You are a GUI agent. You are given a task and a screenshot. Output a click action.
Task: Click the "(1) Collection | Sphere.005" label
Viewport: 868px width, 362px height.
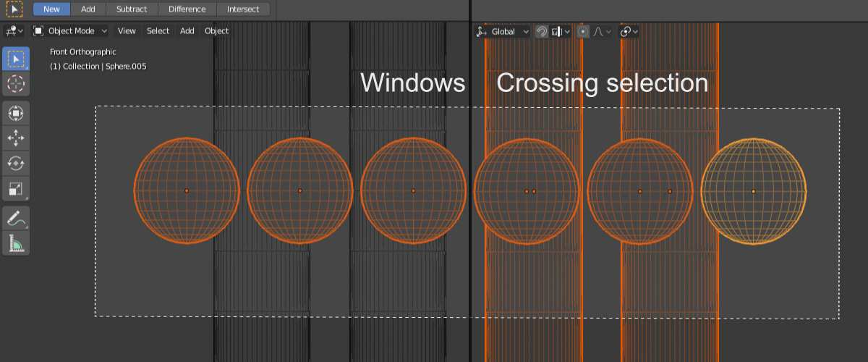tap(98, 67)
